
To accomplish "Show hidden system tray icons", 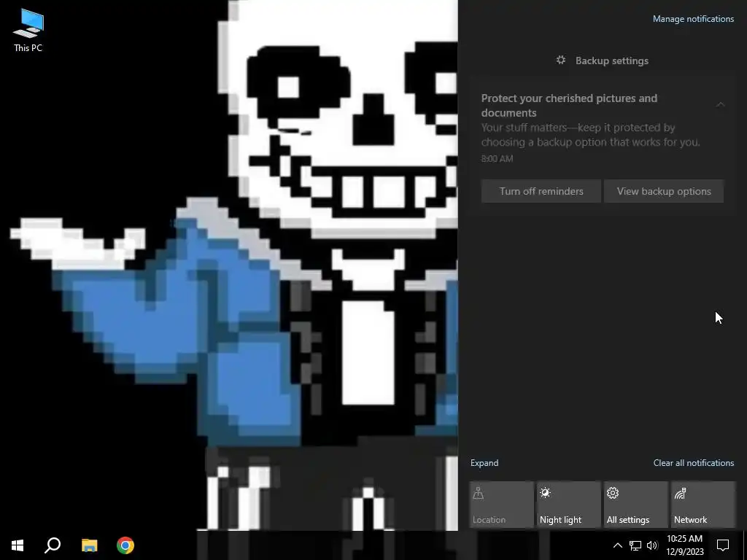I will point(617,545).
